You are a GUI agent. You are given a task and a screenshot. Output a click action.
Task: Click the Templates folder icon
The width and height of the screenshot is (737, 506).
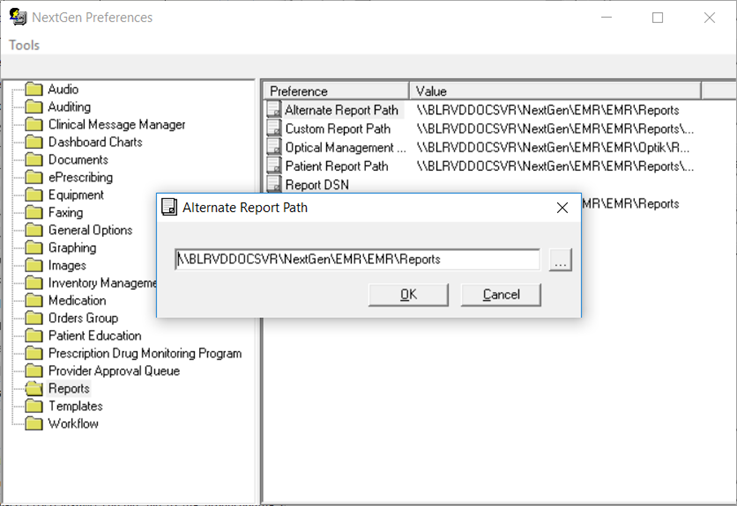(x=33, y=406)
